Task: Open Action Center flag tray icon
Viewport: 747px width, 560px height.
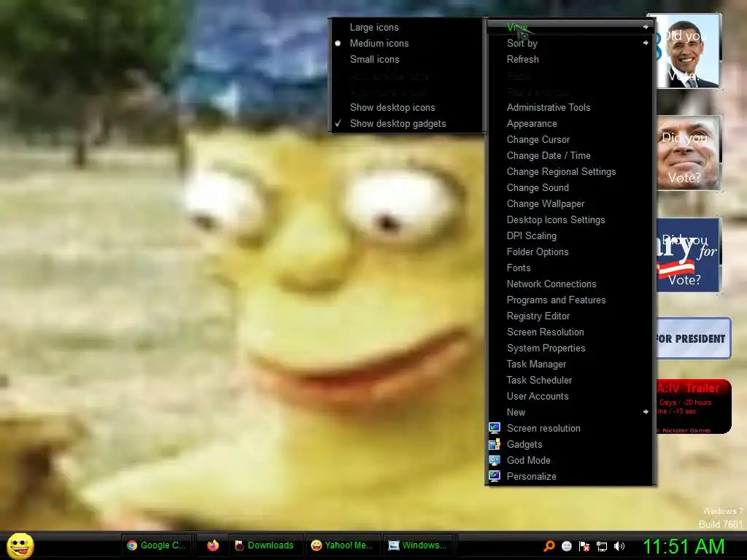Action: (584, 545)
